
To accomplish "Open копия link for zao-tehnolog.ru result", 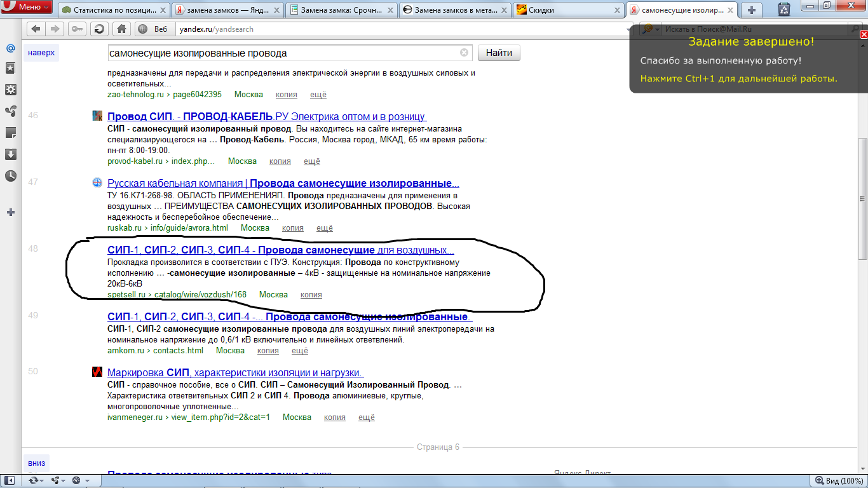I will [287, 95].
